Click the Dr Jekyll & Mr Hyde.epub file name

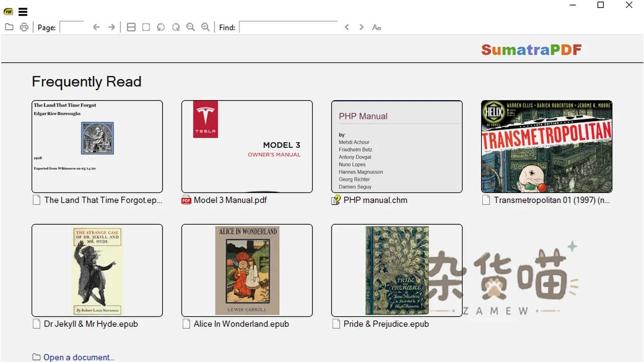click(x=91, y=324)
